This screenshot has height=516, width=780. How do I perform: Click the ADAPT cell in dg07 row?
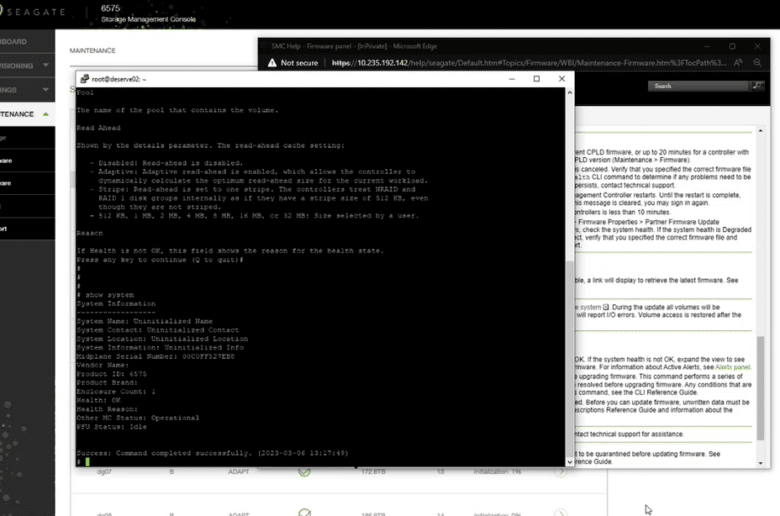[x=238, y=471]
